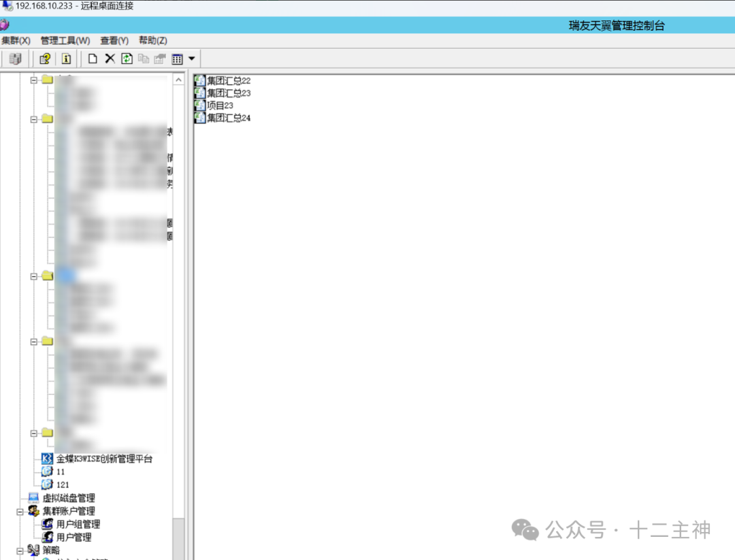Click the remote desktop connection title icon

coord(7,6)
